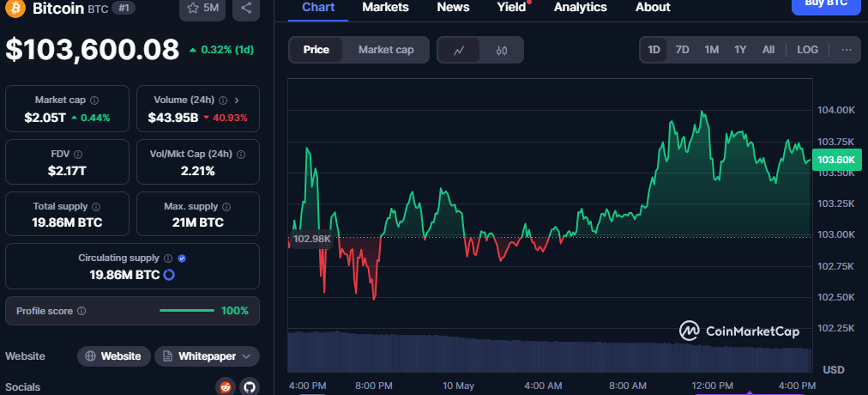Switch to line chart icon
The image size is (868, 395).
(459, 50)
